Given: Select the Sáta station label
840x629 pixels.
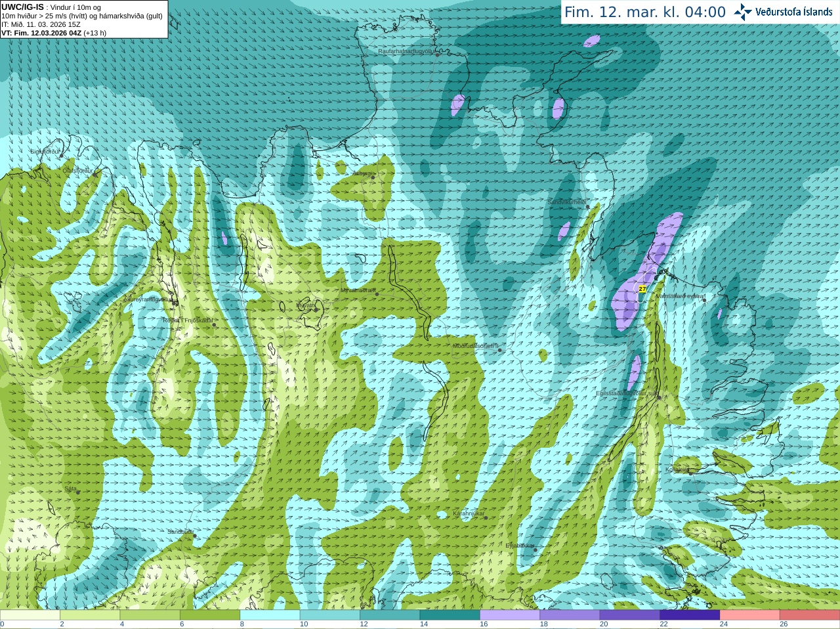Looking at the screenshot, I should pos(70,488).
